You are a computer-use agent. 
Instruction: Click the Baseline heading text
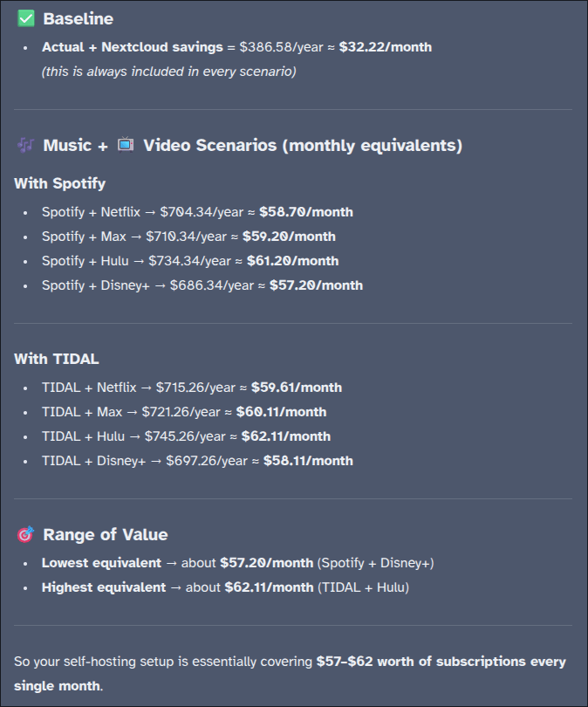pyautogui.click(x=78, y=18)
